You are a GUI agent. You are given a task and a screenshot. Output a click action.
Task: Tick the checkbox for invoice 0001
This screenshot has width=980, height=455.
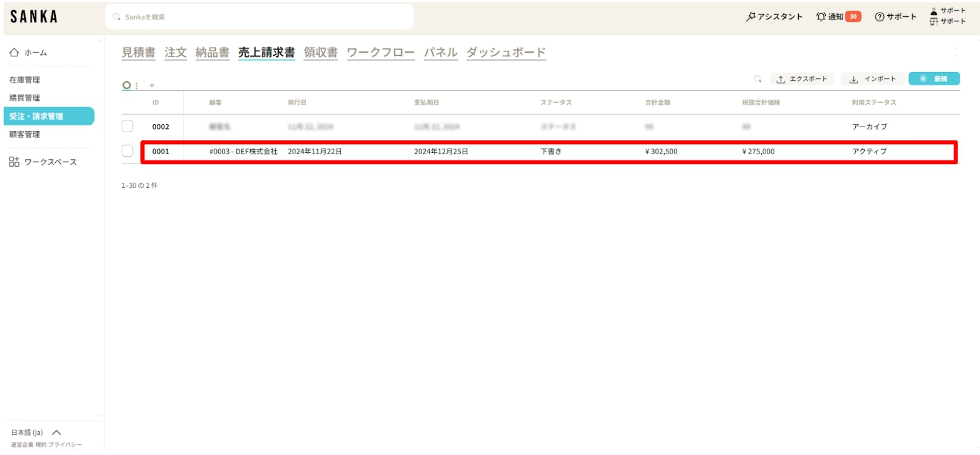pos(127,151)
